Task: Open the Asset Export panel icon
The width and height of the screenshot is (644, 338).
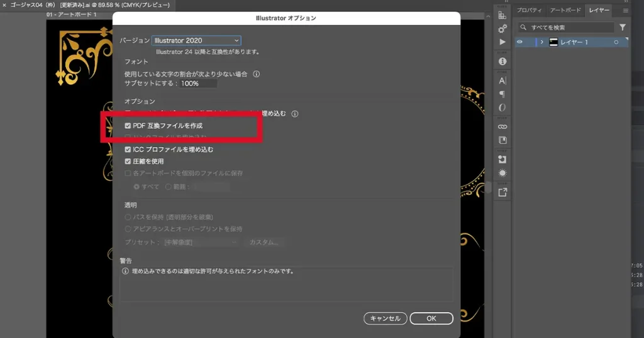Action: (502, 192)
